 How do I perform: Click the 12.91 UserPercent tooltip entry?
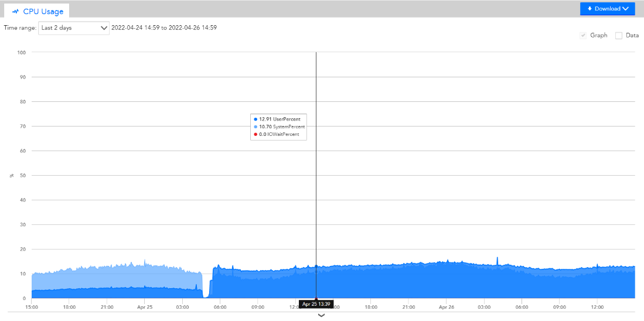click(x=280, y=119)
